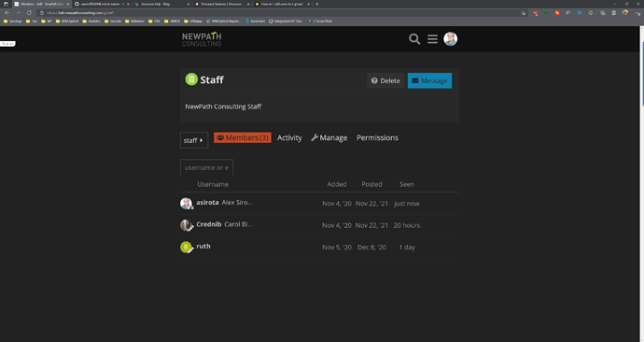This screenshot has height=342, width=644.
Task: Open the Manage tab with wrench icon
Action: click(329, 137)
